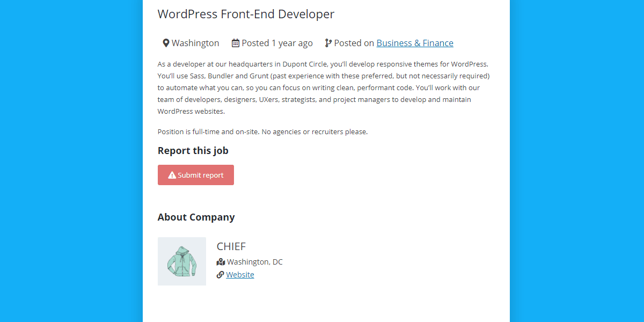644x322 pixels.
Task: Click the warning triangle icon in Submit report
Action: click(x=172, y=175)
